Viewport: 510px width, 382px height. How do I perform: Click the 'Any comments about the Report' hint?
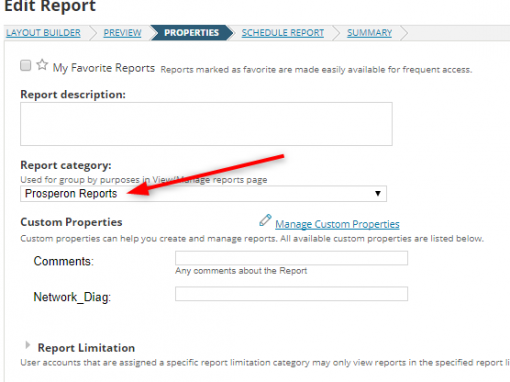(241, 271)
